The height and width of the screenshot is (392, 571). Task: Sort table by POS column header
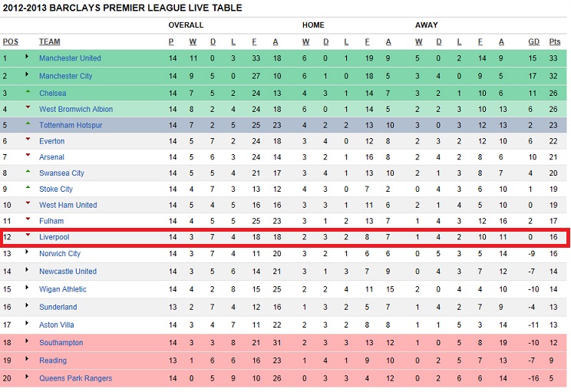pyautogui.click(x=11, y=42)
